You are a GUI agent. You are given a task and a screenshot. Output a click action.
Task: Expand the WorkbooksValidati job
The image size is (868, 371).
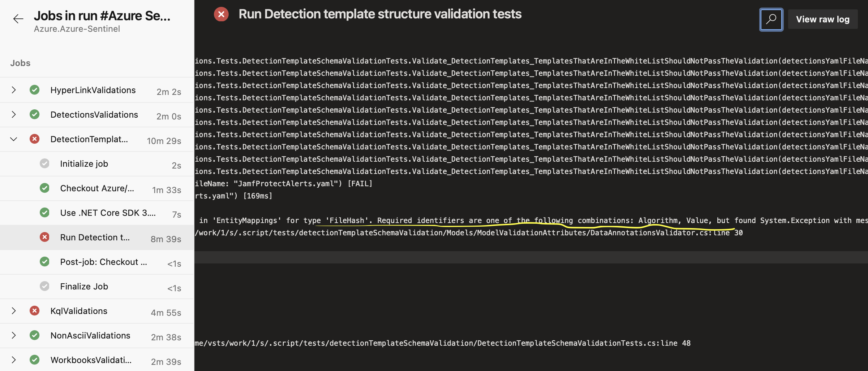point(14,359)
